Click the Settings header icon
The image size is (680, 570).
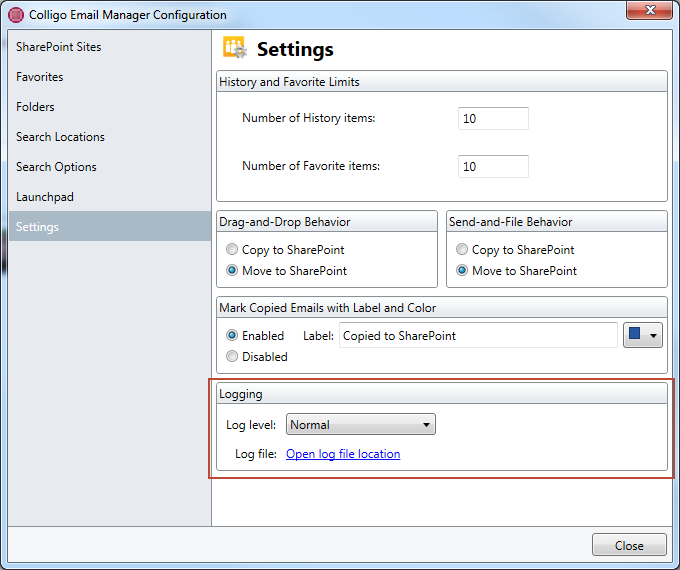point(235,47)
